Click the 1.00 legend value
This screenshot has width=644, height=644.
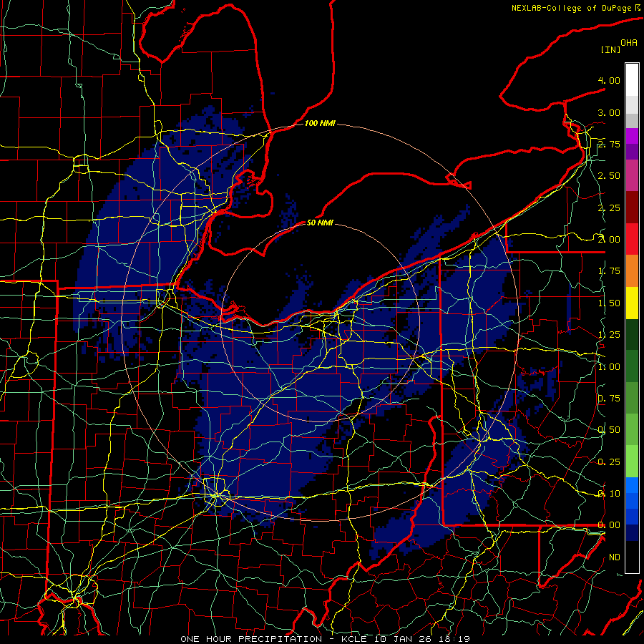tap(609, 367)
